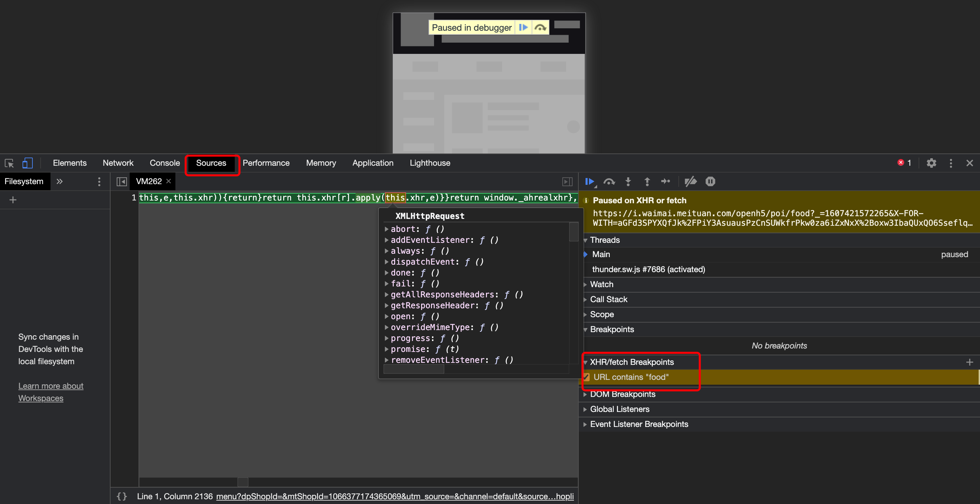Step into next function call
980x504 pixels.
click(x=628, y=182)
